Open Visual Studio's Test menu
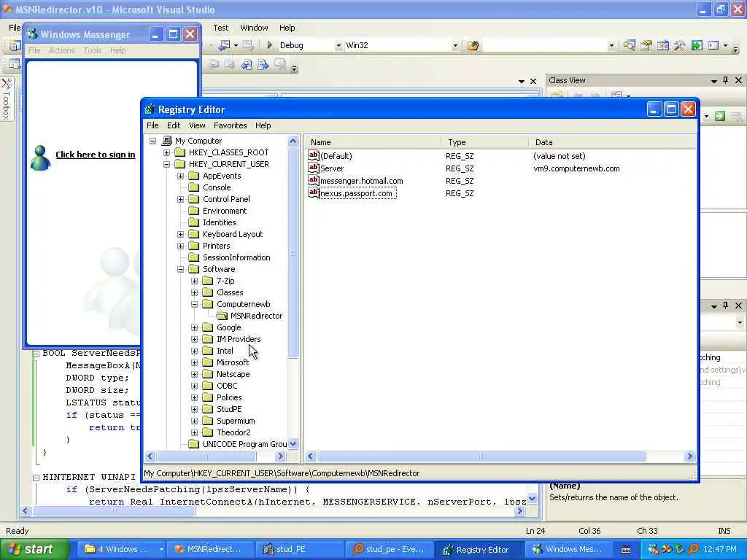 click(220, 28)
